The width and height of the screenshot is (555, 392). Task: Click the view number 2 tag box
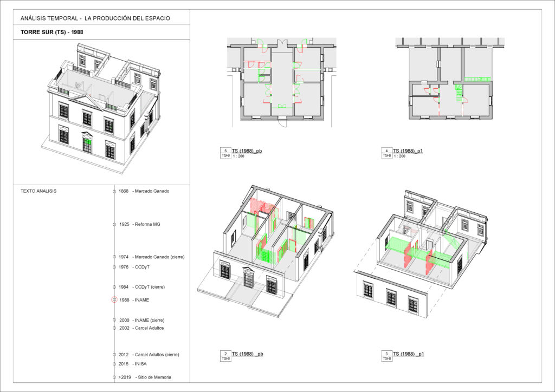(225, 354)
